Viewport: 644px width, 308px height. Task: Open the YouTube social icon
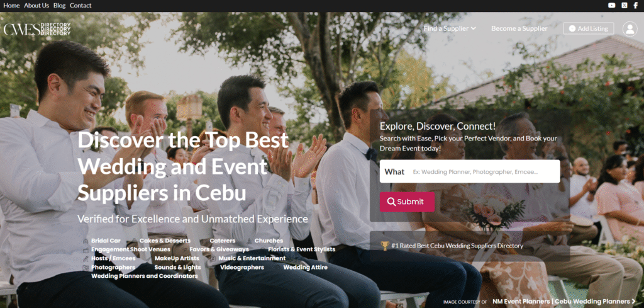[611, 5]
